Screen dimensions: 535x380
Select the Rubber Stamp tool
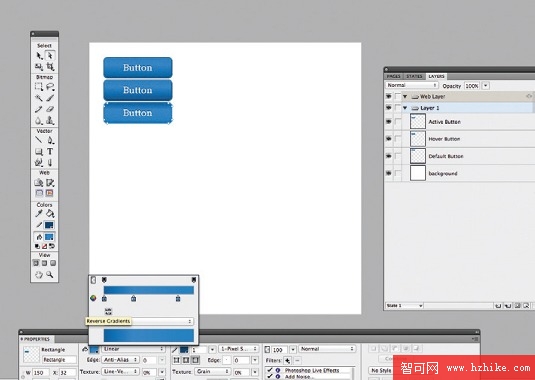pos(50,120)
